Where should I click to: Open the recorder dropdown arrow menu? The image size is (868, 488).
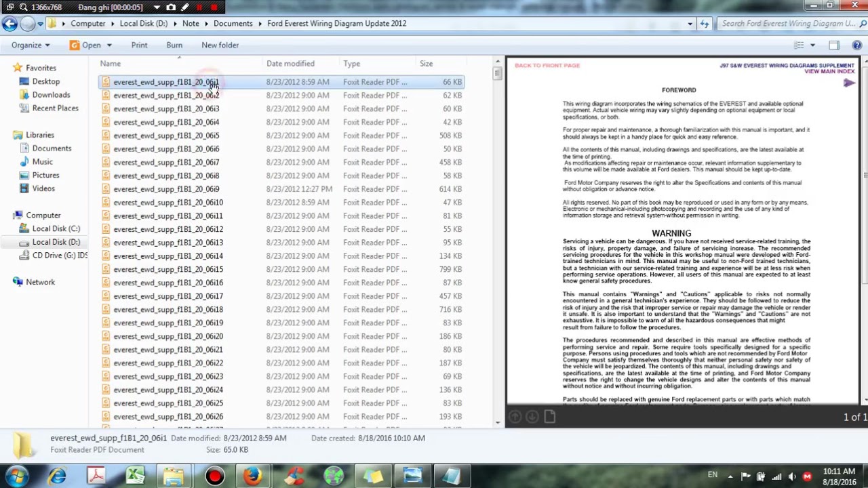157,7
